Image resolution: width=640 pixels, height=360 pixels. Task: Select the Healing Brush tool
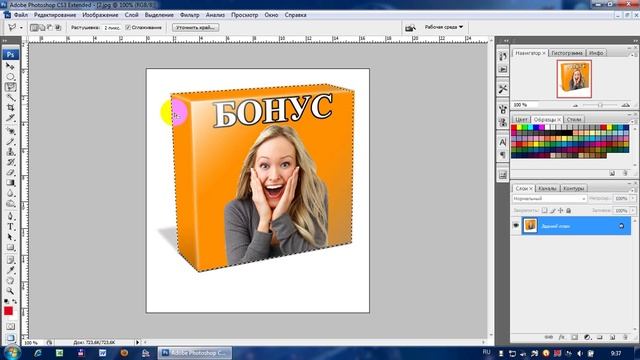point(10,131)
